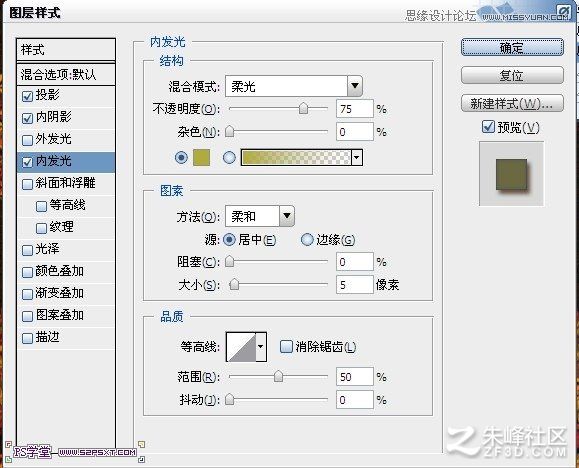Select 斜面和浮雕 in styles list

click(x=66, y=184)
